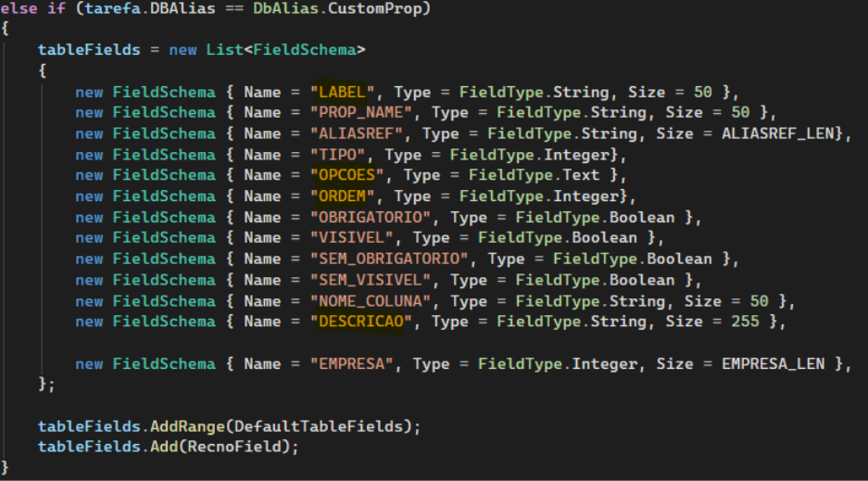The image size is (868, 481).
Task: Place cursor on "PROP_NAME" string
Action: (366, 112)
